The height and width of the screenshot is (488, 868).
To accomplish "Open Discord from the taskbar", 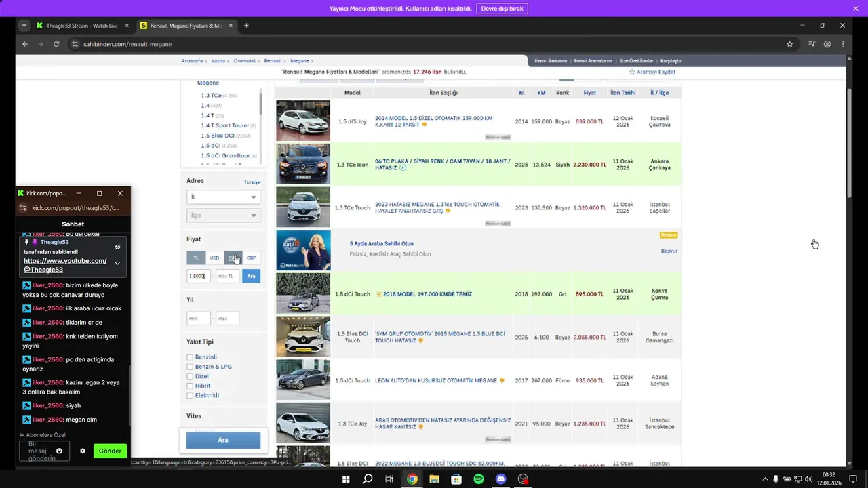I will tap(501, 479).
